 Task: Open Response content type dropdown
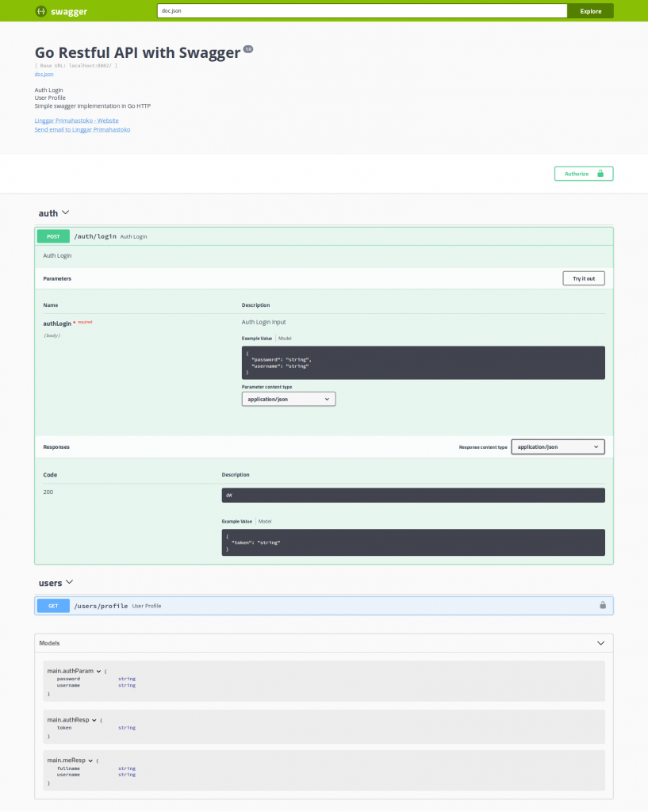point(558,447)
